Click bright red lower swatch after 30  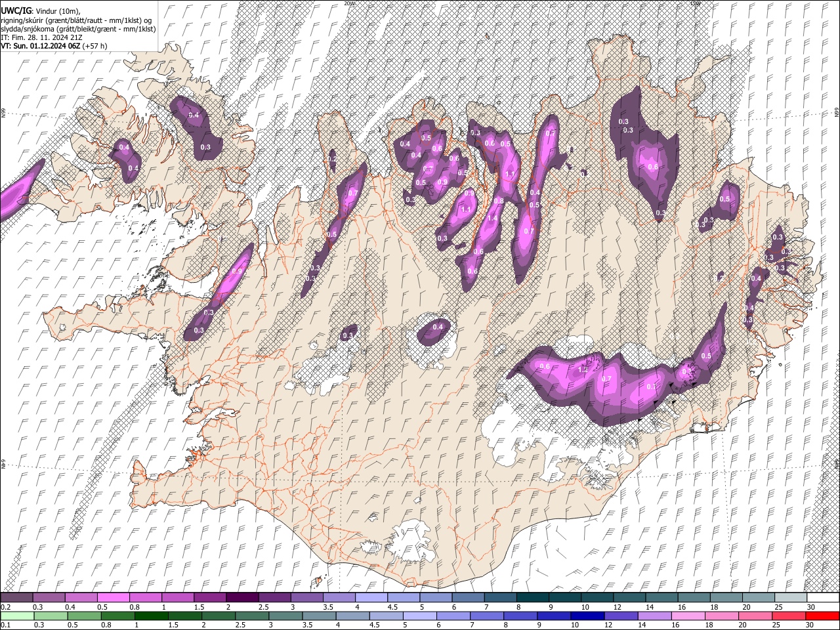tap(822, 616)
